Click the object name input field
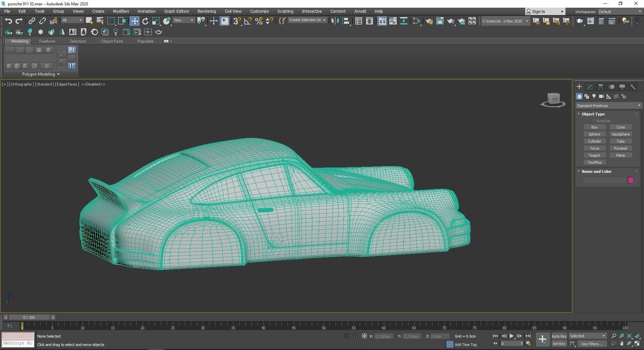Screen dimensions: 644x350 point(605,180)
